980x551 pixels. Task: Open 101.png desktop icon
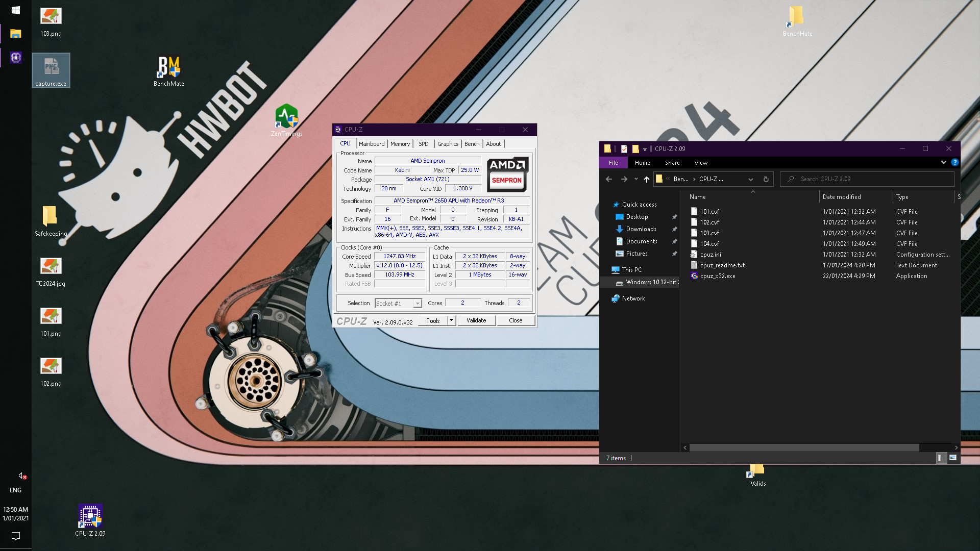point(51,321)
